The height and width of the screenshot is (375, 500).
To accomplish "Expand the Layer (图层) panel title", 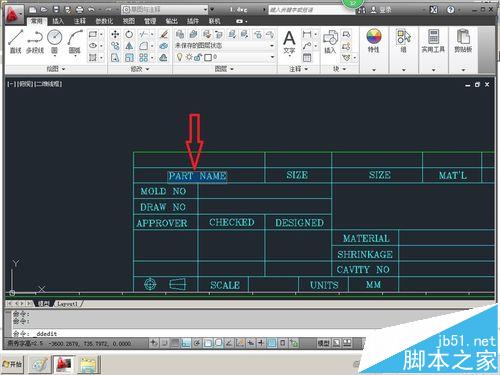I will click(224, 69).
